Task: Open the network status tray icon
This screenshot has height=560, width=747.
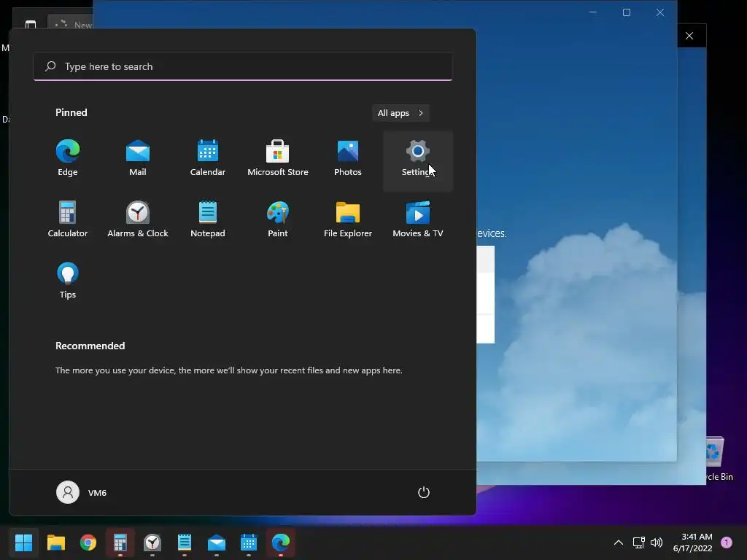Action: pos(639,542)
